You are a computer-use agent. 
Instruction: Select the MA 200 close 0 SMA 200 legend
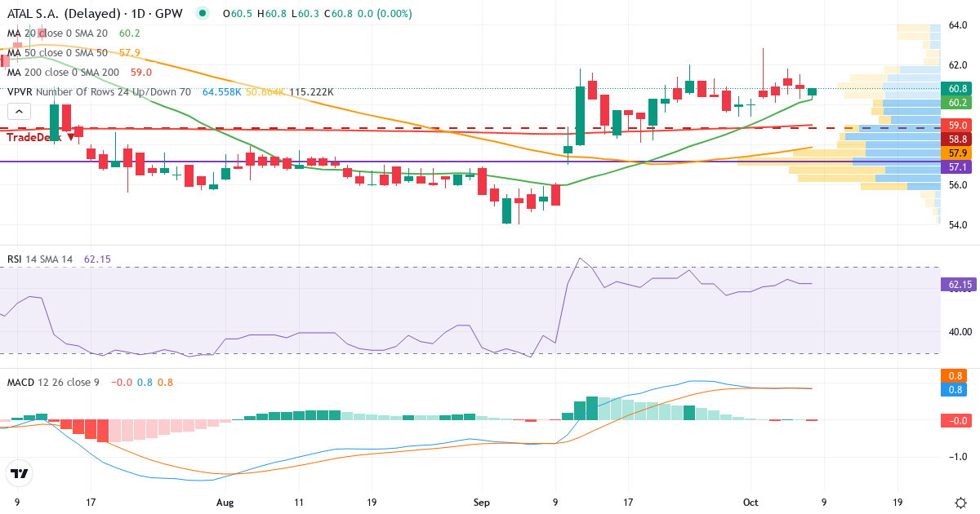point(63,72)
